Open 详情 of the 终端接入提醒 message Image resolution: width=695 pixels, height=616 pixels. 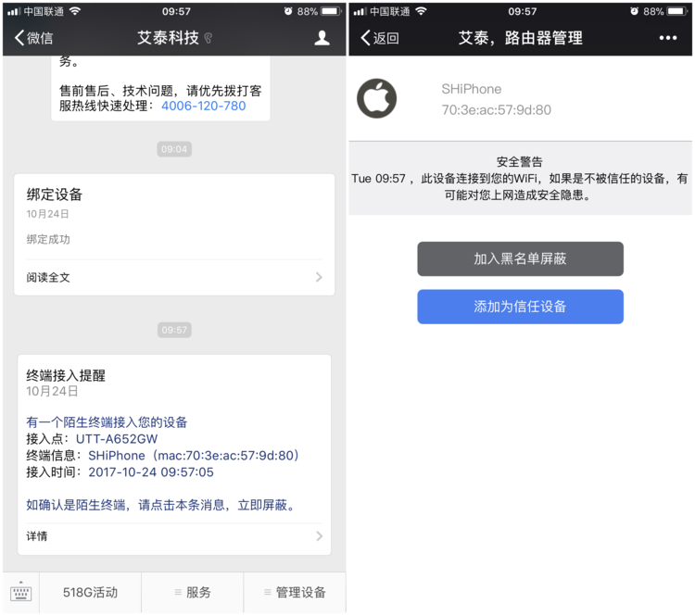174,536
